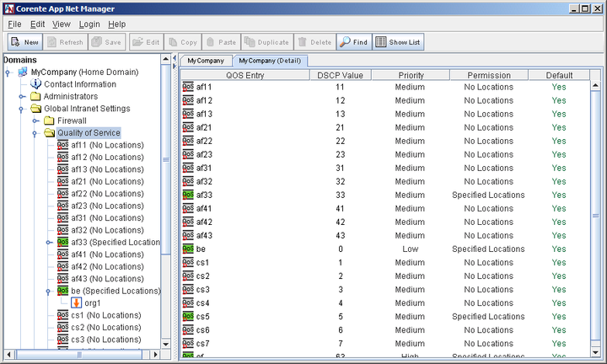Click the Delete toolbar button

pyautogui.click(x=314, y=42)
